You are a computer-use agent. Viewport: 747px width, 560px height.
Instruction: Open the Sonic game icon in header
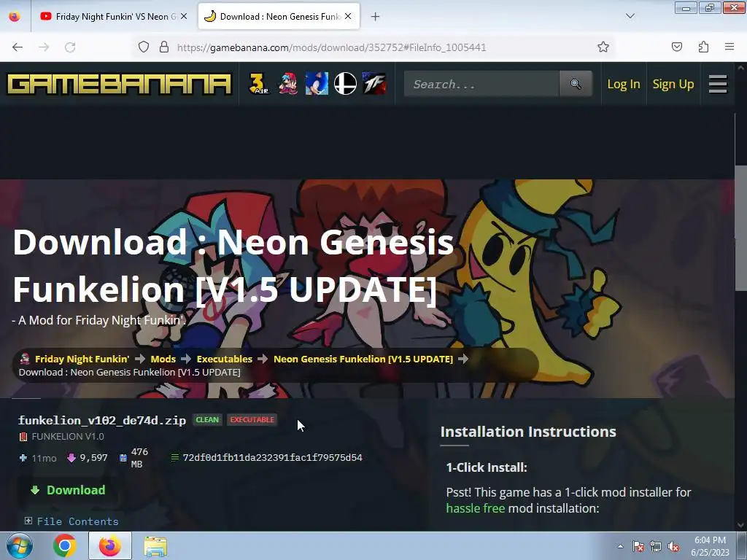[317, 84]
